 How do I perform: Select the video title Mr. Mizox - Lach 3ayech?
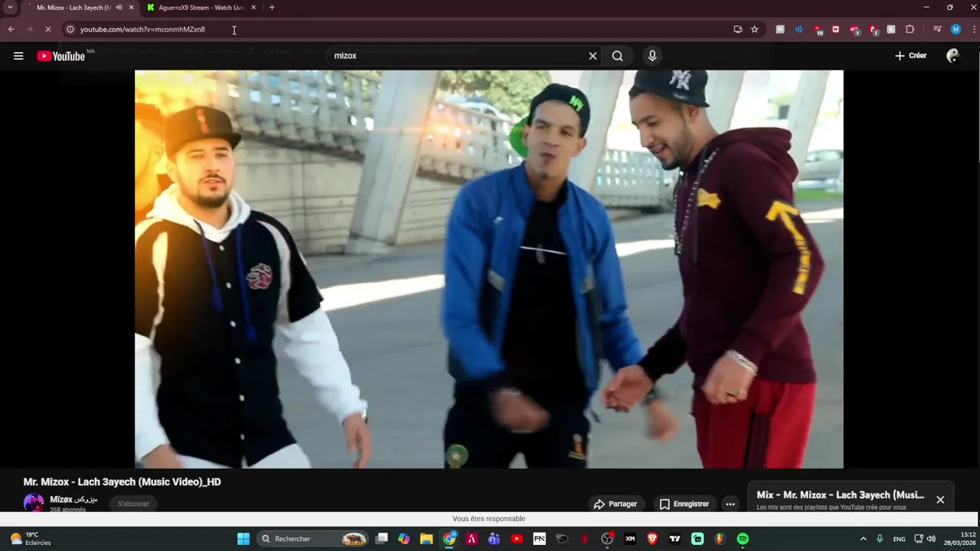pyautogui.click(x=122, y=482)
